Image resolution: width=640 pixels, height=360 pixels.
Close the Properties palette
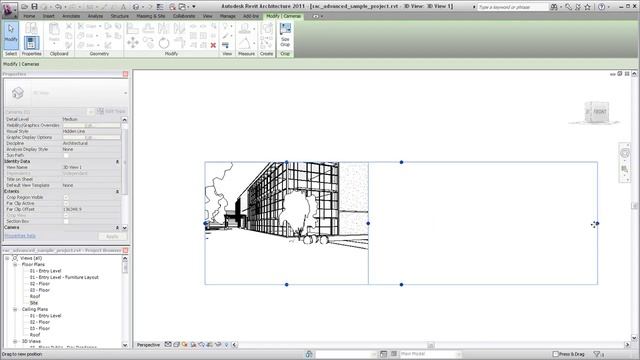point(125,74)
